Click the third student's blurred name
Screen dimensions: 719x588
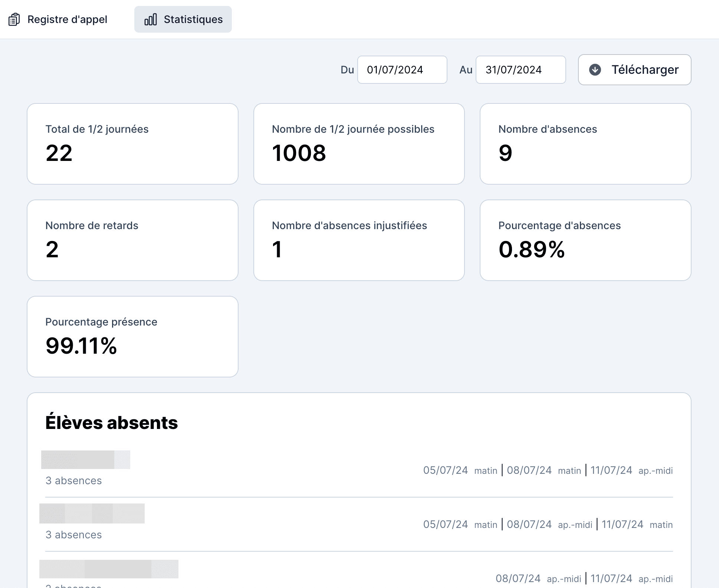(109, 569)
